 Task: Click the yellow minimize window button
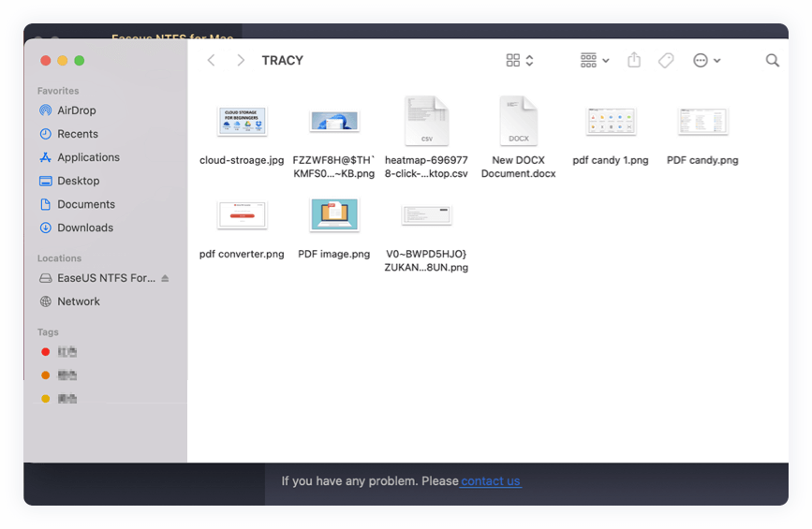coord(62,61)
